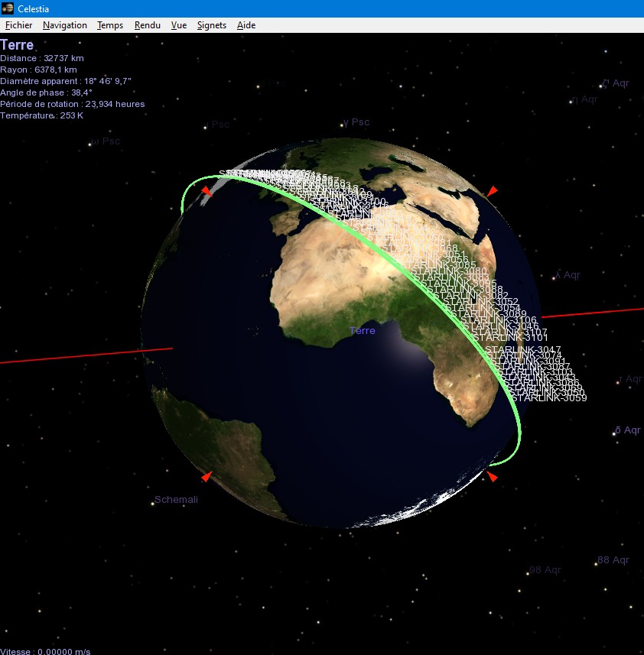Select the 'Diamètre apparent' info line
644x655 pixels.
(66, 81)
